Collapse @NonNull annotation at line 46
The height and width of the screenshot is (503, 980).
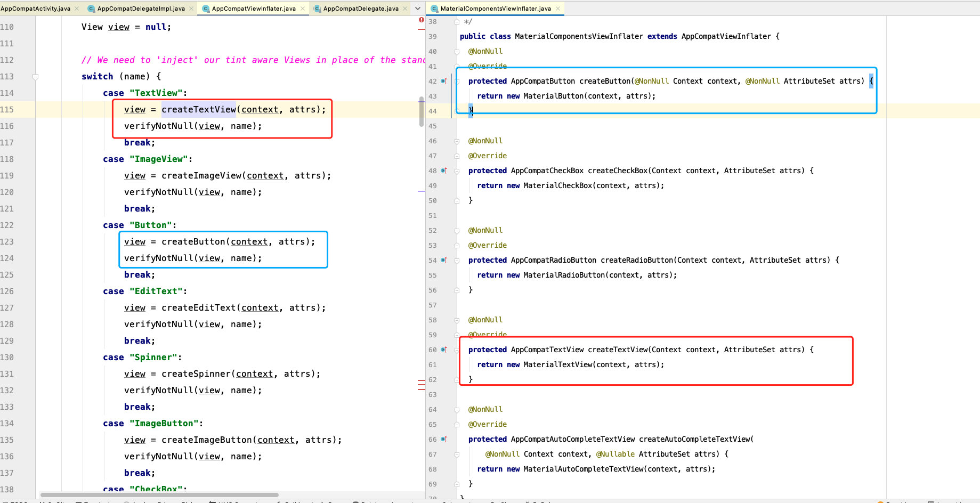(x=457, y=141)
